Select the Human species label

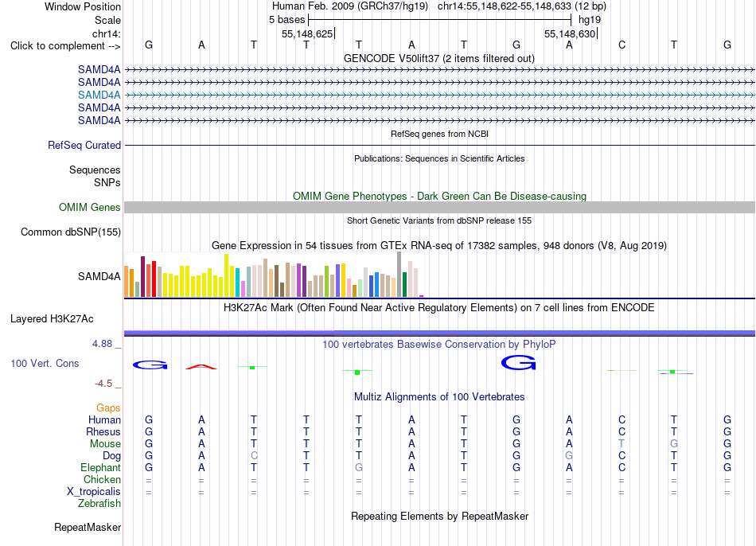104,419
